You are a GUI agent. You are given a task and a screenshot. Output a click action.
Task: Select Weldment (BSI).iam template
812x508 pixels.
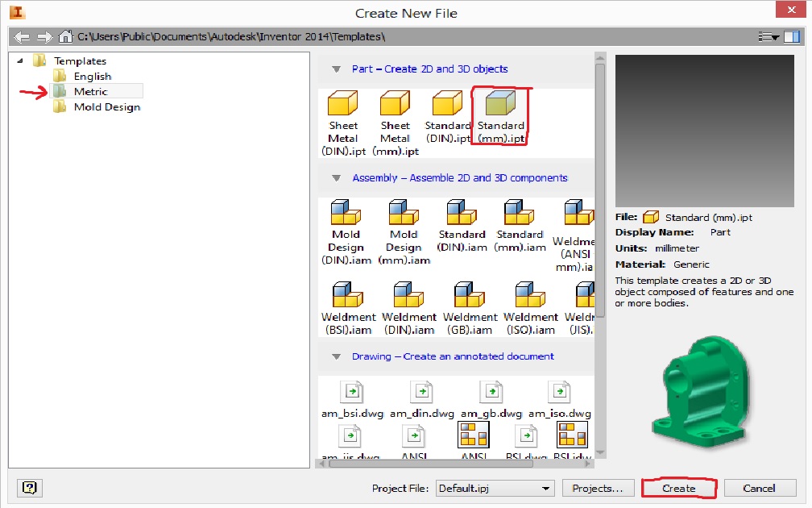click(348, 308)
